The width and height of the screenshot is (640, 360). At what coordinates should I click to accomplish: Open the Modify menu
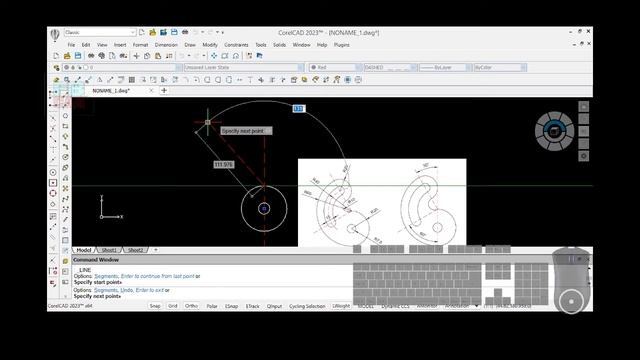tap(210, 45)
